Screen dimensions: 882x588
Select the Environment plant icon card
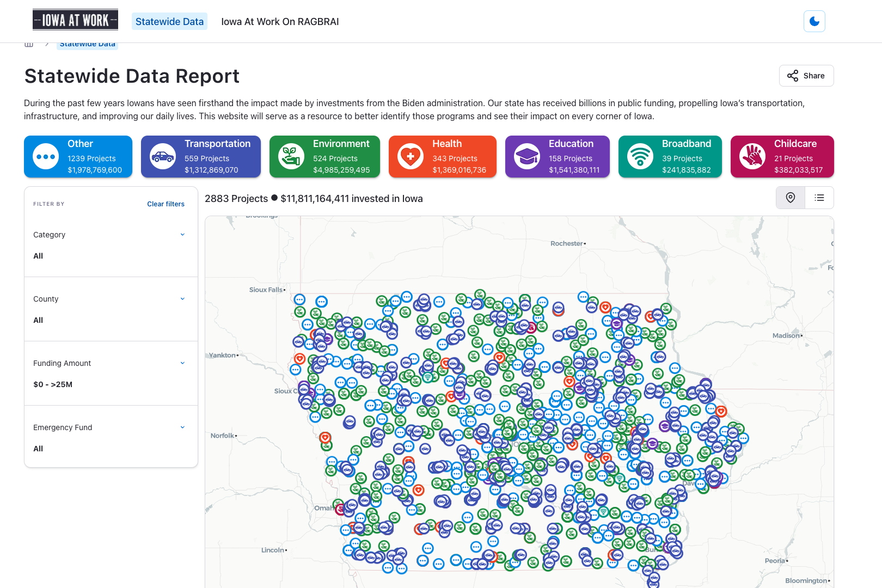324,157
